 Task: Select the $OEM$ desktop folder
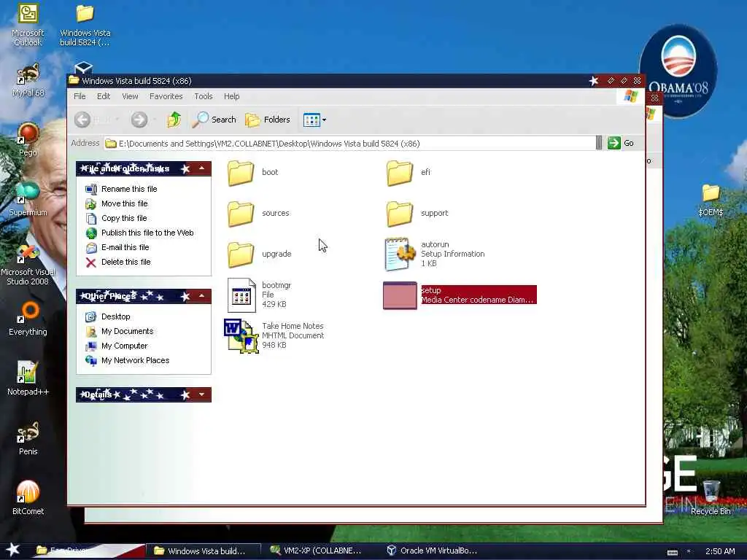point(711,200)
